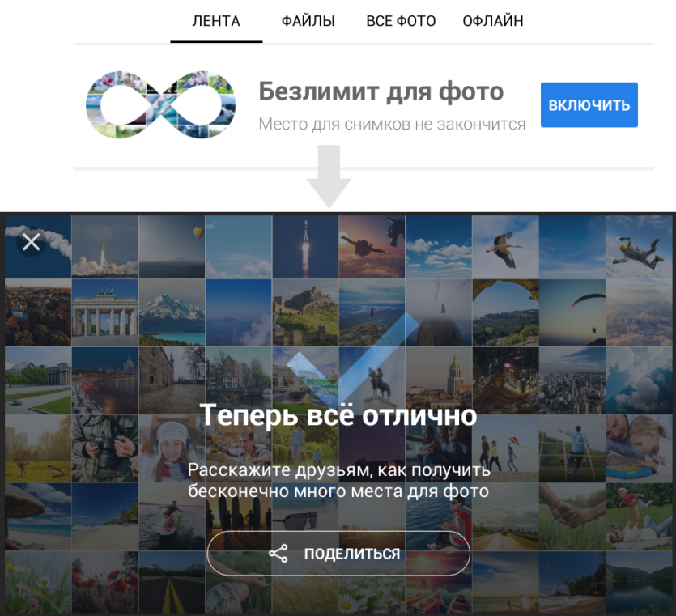Select the ВСЕ ФОТО tab

pyautogui.click(x=401, y=21)
